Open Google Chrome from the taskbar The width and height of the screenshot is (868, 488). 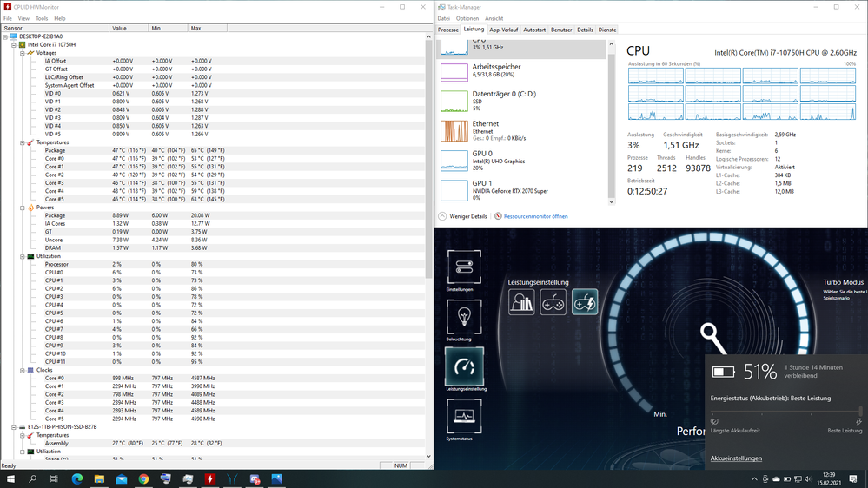pos(143,478)
